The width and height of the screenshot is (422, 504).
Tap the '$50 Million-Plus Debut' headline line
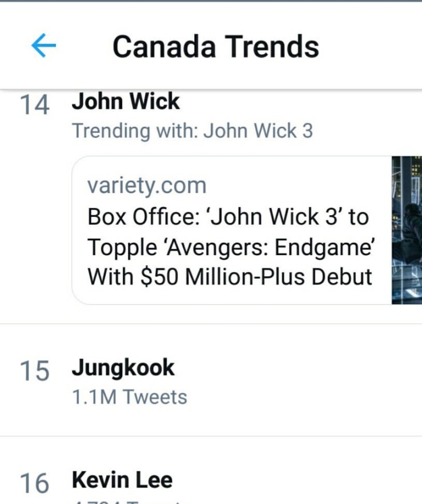[230, 277]
